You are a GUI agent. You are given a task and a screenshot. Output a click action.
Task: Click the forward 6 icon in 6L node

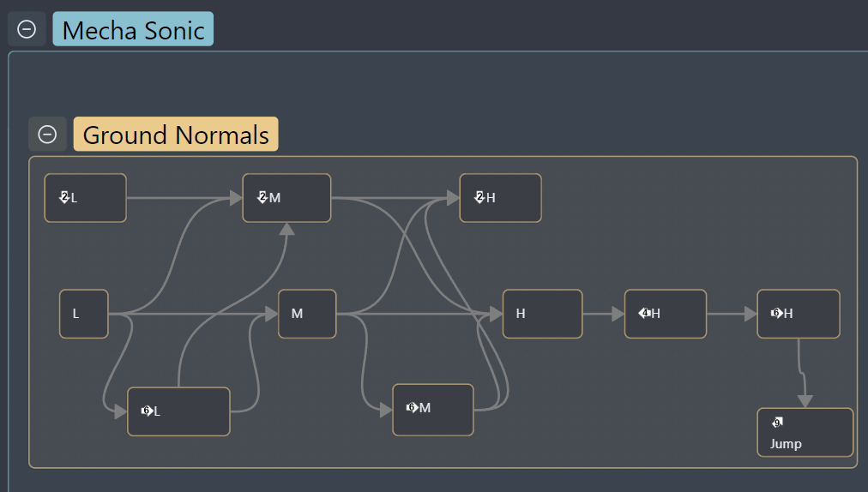[148, 411]
